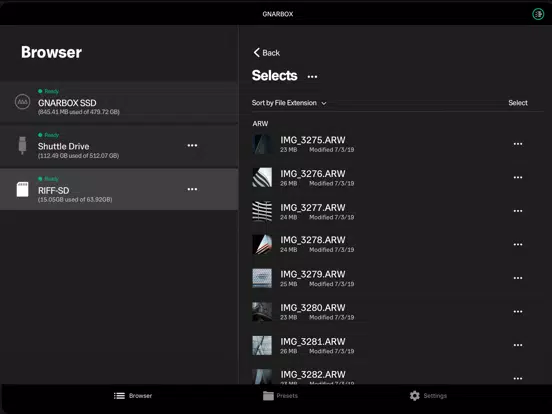Open the GNARBOX status icon in top-right corner
The height and width of the screenshot is (414, 552).
point(538,14)
